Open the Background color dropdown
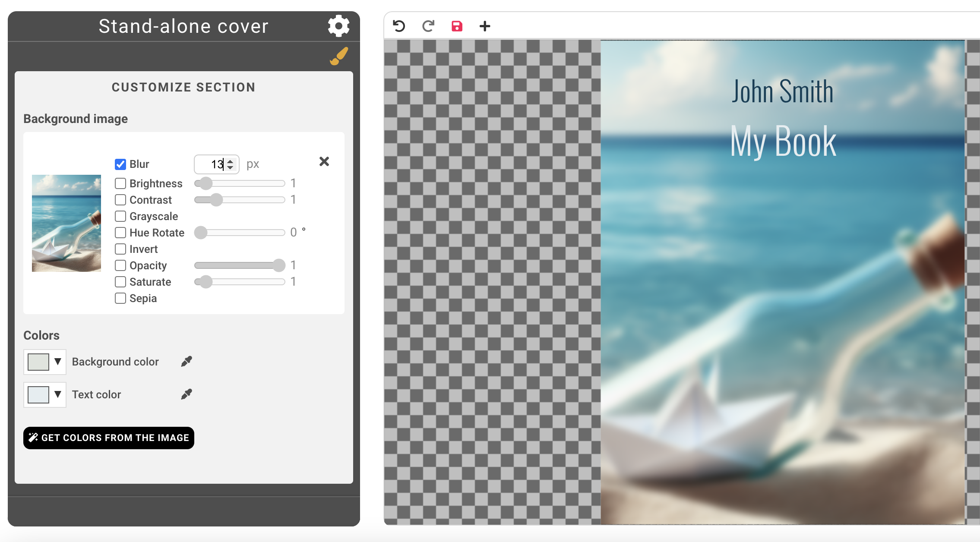Image resolution: width=980 pixels, height=542 pixels. (x=58, y=362)
